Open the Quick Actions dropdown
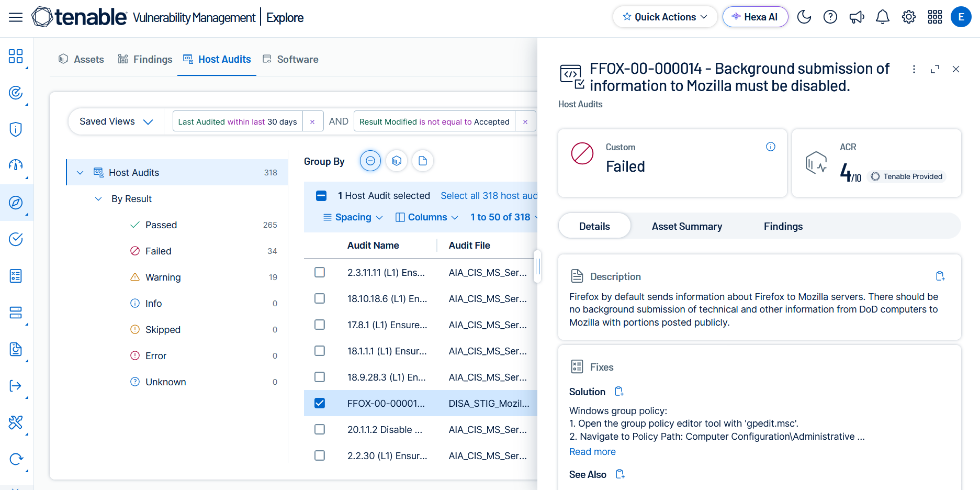Screen dimensions: 980x490 click(x=665, y=17)
